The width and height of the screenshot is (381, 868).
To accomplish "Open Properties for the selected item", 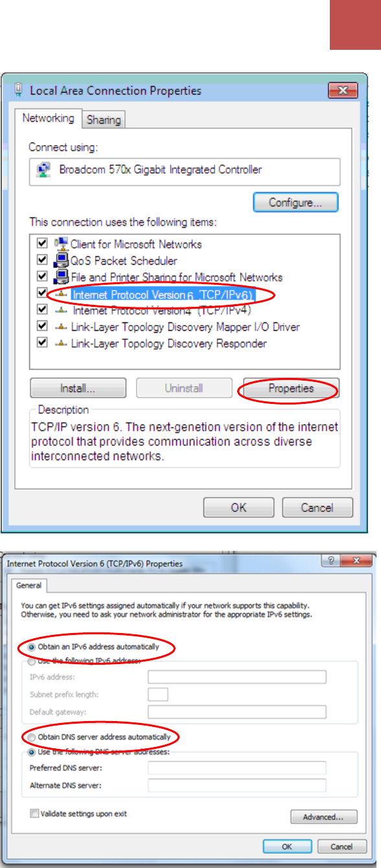I will [x=291, y=389].
